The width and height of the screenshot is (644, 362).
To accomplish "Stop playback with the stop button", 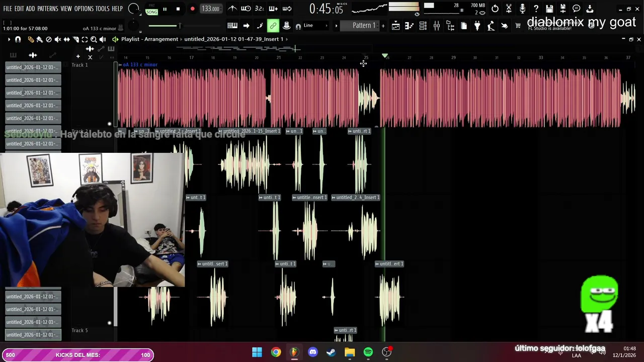I will click(178, 9).
